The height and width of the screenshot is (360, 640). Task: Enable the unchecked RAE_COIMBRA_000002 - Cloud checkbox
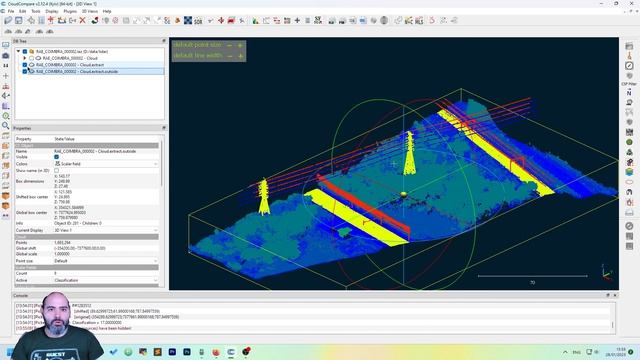click(31, 58)
